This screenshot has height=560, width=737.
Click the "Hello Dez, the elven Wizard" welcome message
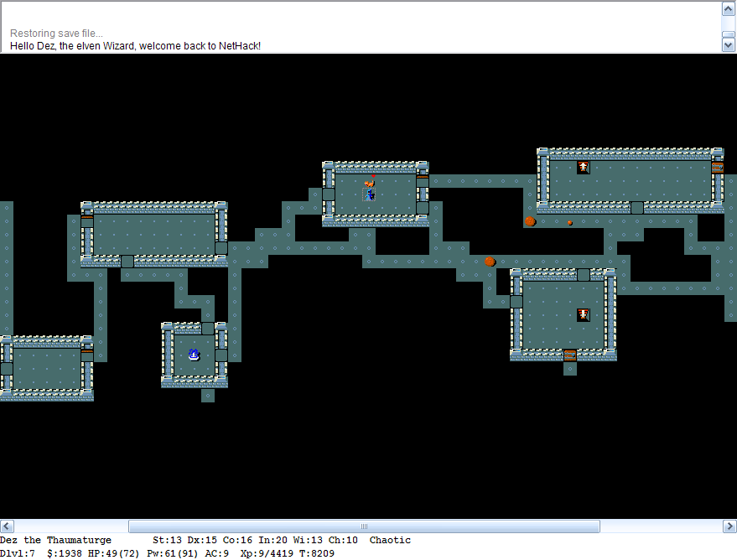[135, 46]
